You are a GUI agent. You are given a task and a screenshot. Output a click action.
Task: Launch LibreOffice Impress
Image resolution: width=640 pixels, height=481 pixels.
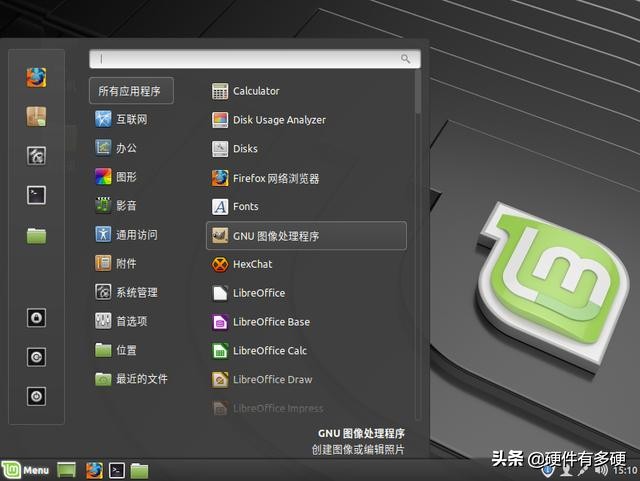tap(267, 408)
